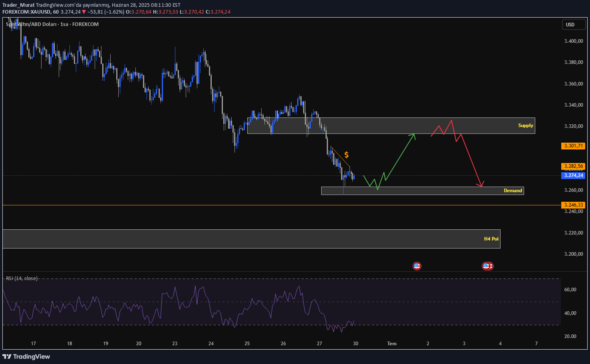Click the O:3.270,64 open value in header
Viewport: 590px width, 364px height.
coord(139,12)
